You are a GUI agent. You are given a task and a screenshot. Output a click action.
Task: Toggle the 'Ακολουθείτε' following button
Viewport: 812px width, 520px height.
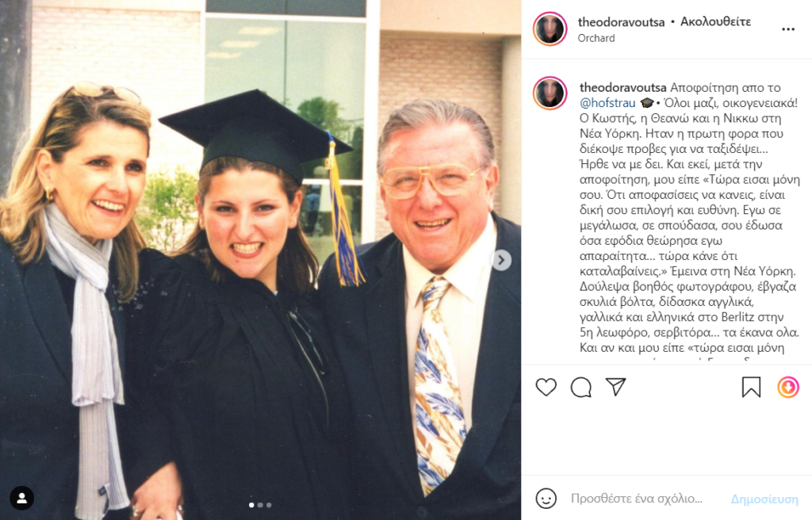click(716, 21)
